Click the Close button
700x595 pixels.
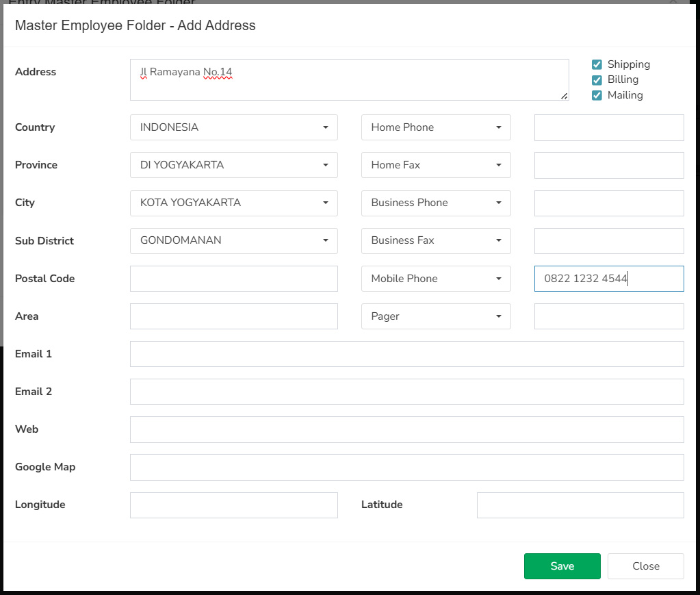coord(645,566)
